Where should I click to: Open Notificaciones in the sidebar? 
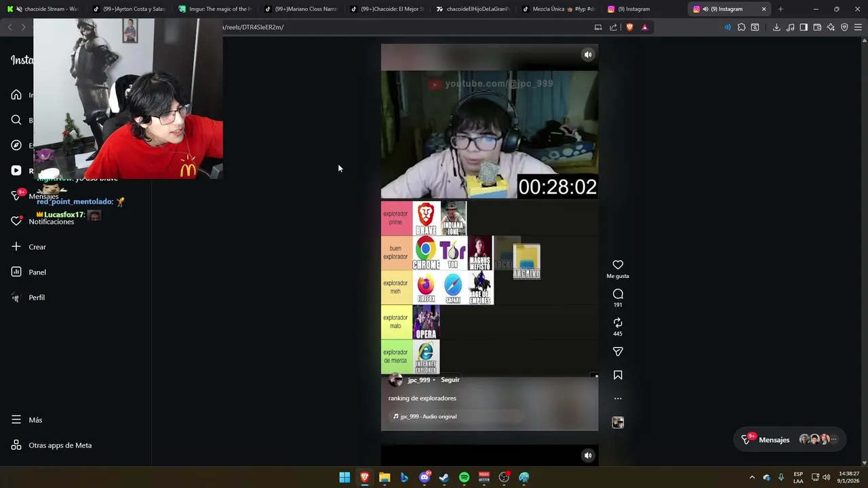42,222
